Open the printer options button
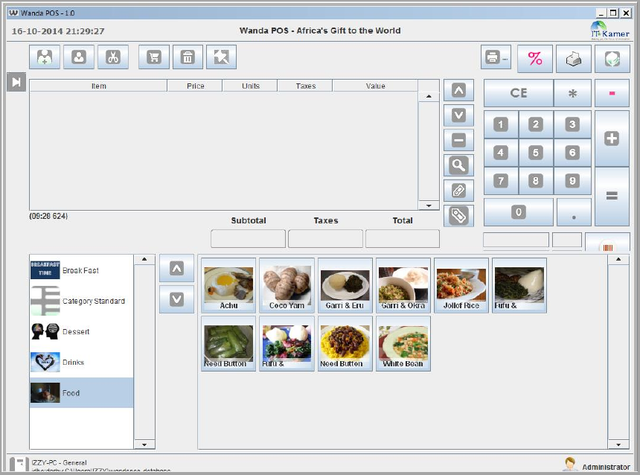The height and width of the screenshot is (475, 640). tap(496, 58)
